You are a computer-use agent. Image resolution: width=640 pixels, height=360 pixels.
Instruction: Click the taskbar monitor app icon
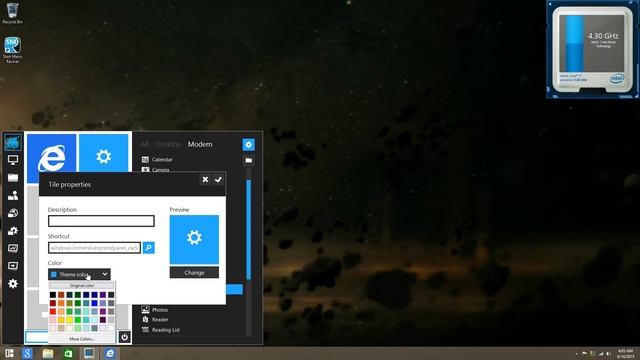pos(89,353)
